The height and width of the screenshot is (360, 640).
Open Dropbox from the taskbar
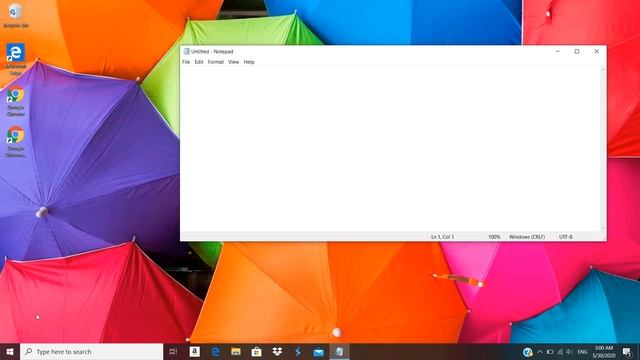click(x=277, y=351)
